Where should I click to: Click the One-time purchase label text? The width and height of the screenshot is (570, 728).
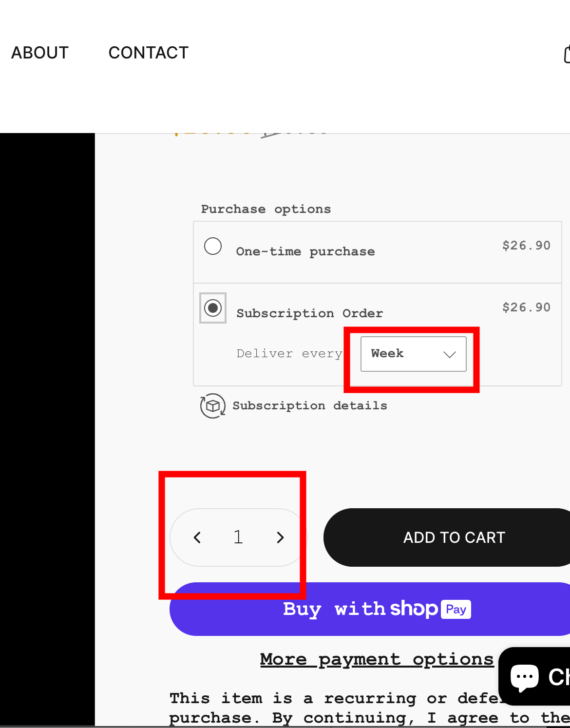pos(305,251)
